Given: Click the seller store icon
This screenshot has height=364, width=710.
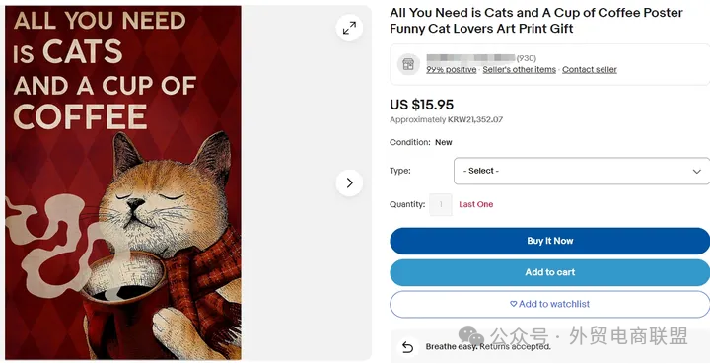Looking at the screenshot, I should 408,64.
